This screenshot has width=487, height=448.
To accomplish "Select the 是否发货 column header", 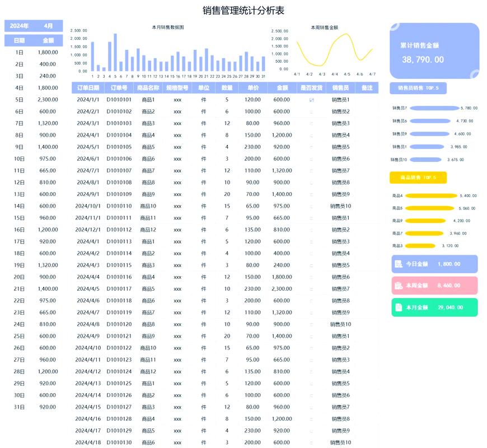I will coord(312,88).
